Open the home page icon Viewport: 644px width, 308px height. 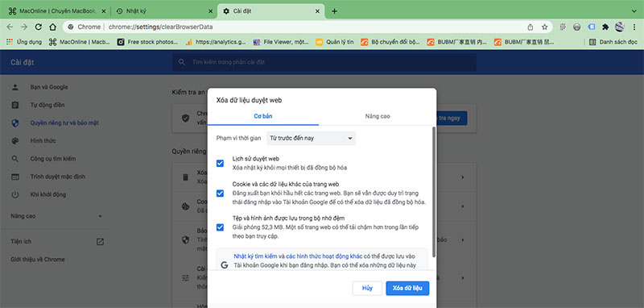click(52, 27)
